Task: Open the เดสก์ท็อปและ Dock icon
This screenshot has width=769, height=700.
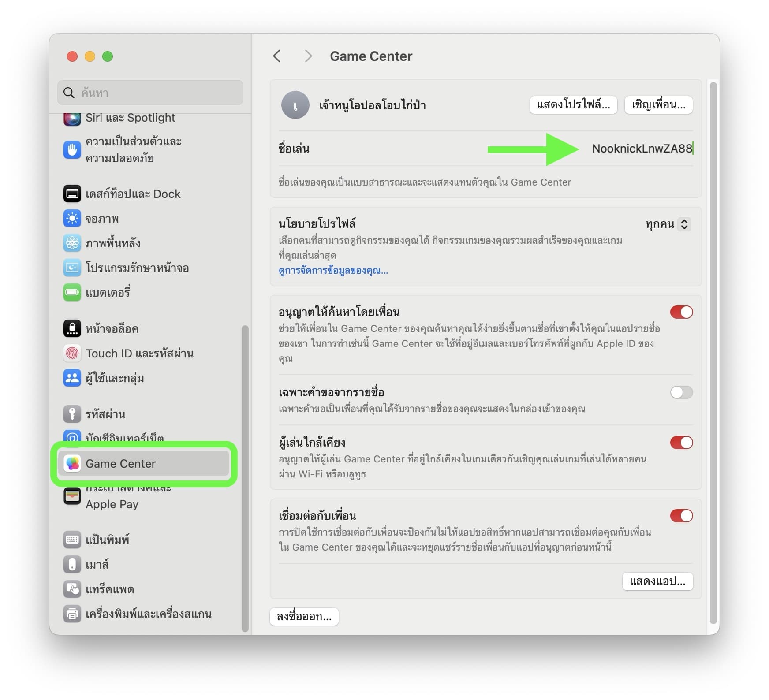Action: point(72,194)
